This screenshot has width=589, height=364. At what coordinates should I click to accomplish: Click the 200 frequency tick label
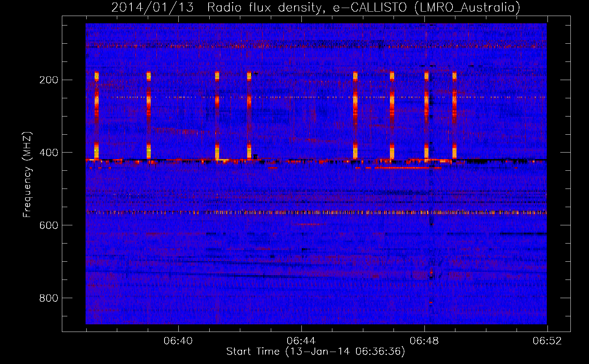(49, 80)
